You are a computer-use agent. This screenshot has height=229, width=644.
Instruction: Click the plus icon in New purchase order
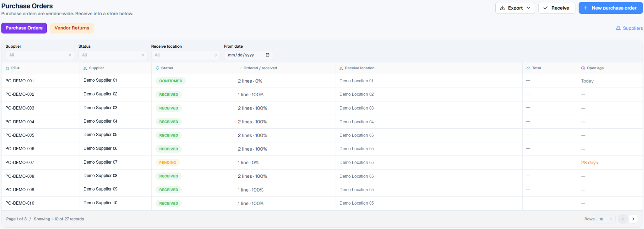(586, 8)
